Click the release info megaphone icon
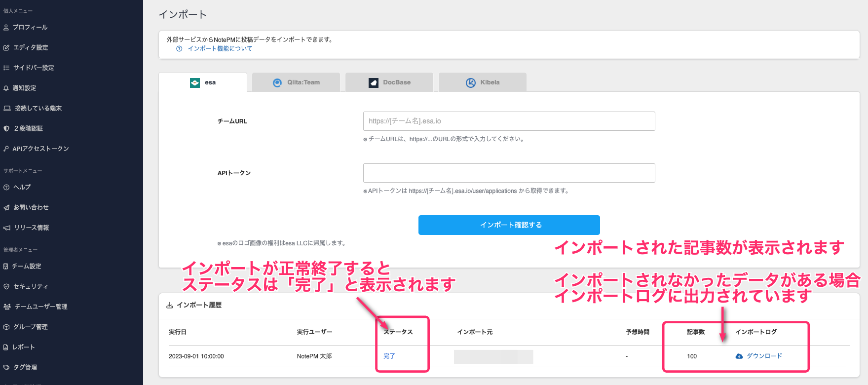This screenshot has width=868, height=385. click(x=6, y=228)
